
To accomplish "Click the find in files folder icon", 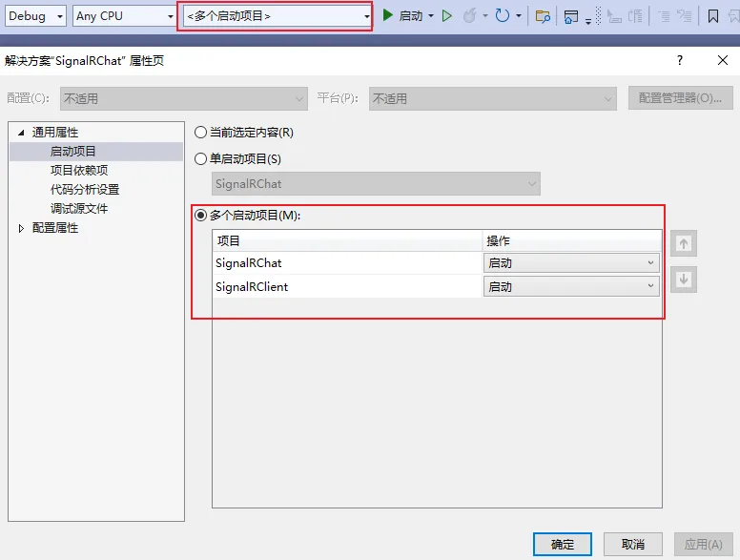I will click(x=543, y=16).
